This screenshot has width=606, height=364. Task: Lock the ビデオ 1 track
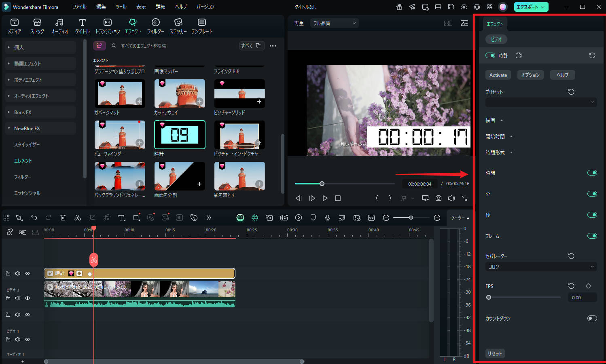[8, 339]
